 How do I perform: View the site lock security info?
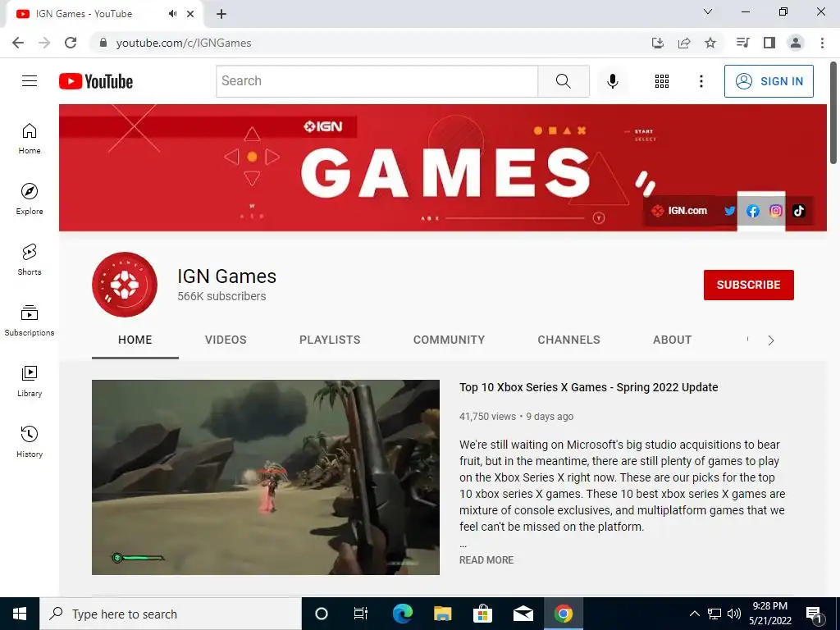tap(103, 43)
